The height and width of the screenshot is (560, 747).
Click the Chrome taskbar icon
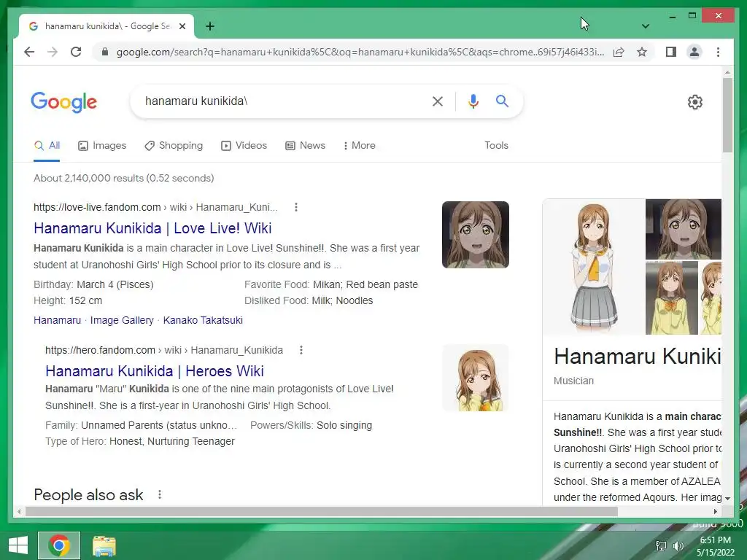click(59, 545)
